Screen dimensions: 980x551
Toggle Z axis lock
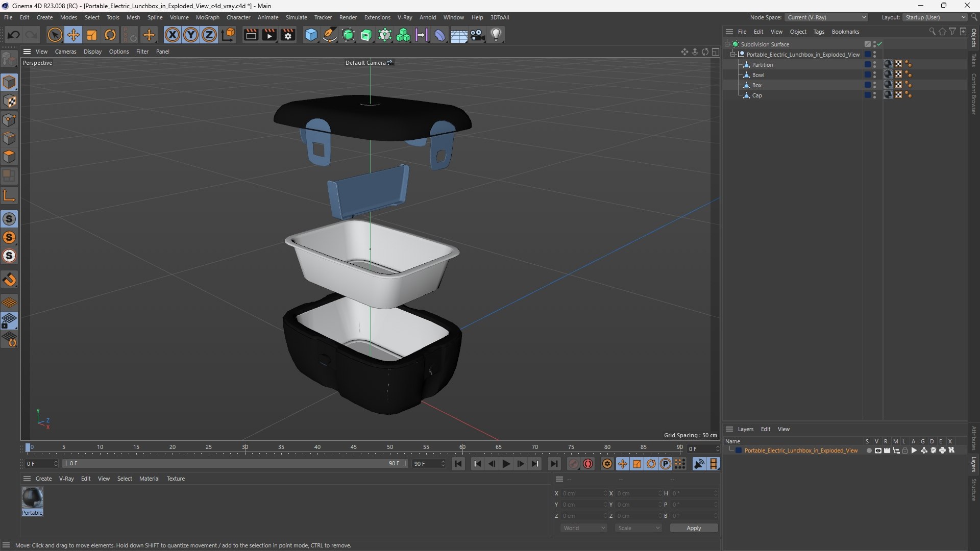coord(209,35)
